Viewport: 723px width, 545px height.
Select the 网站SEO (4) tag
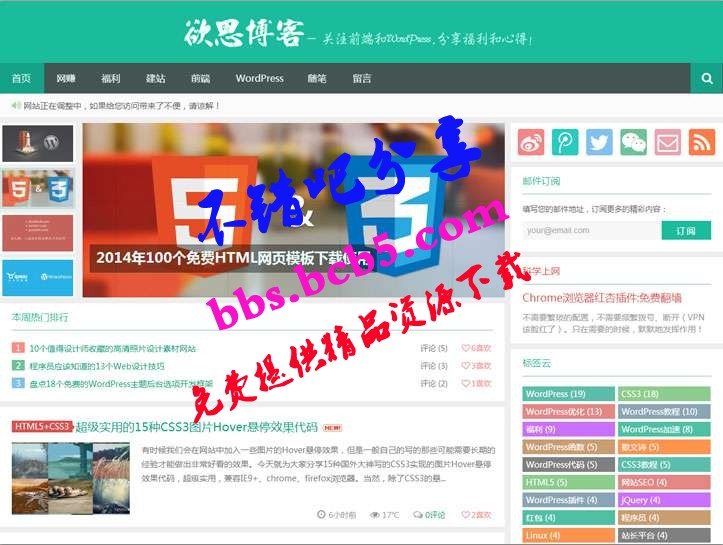(x=664, y=482)
